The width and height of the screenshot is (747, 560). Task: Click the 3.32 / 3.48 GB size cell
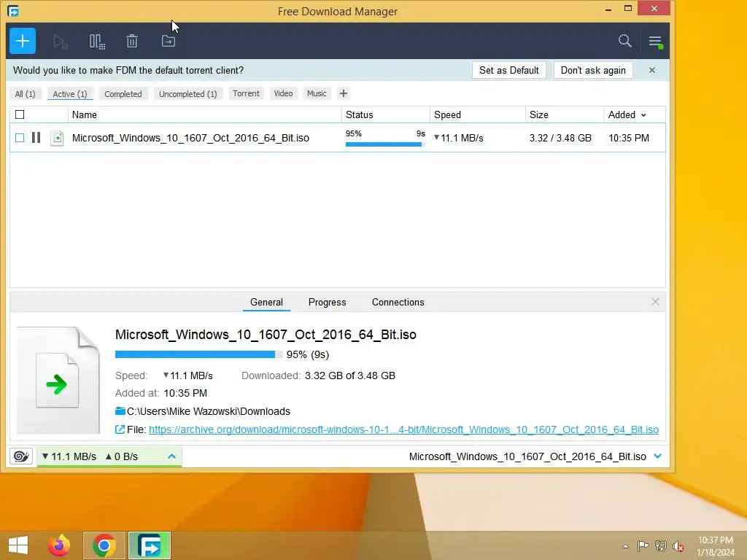coord(560,138)
